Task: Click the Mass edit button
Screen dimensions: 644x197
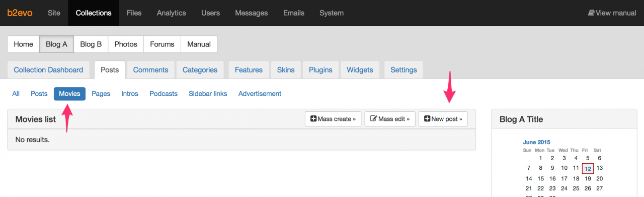Action: (x=390, y=119)
